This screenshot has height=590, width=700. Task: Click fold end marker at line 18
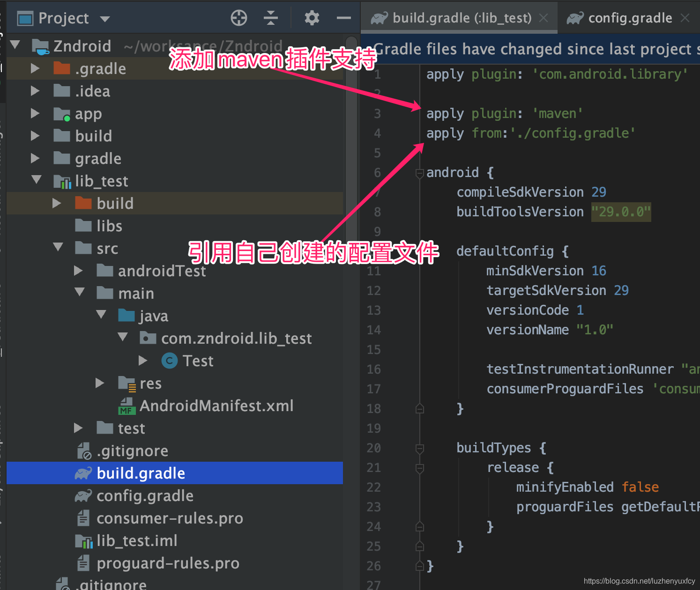coord(420,409)
